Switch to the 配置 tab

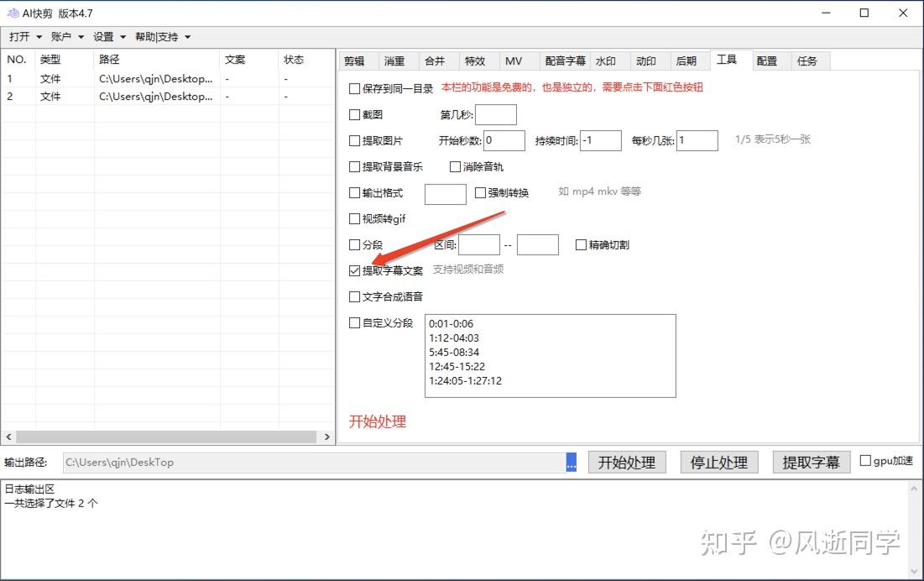pos(767,60)
